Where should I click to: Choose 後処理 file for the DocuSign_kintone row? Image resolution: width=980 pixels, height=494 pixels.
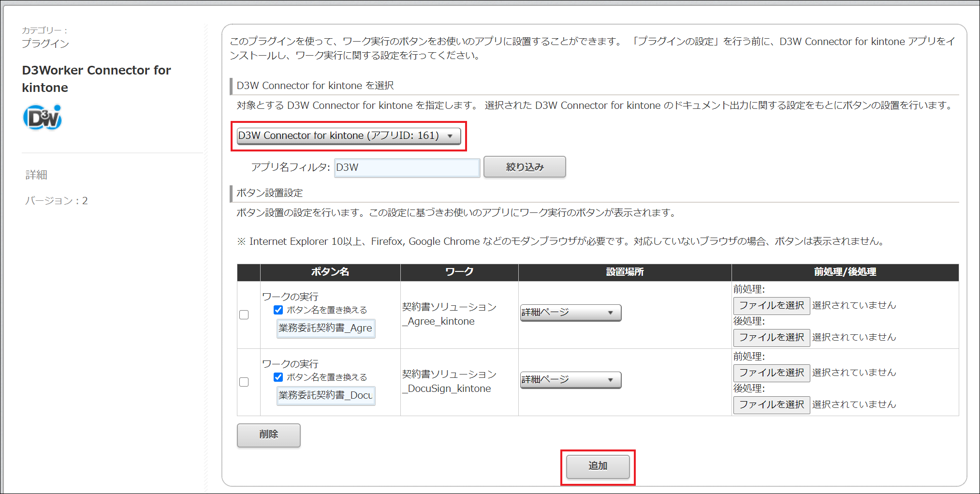coord(772,404)
